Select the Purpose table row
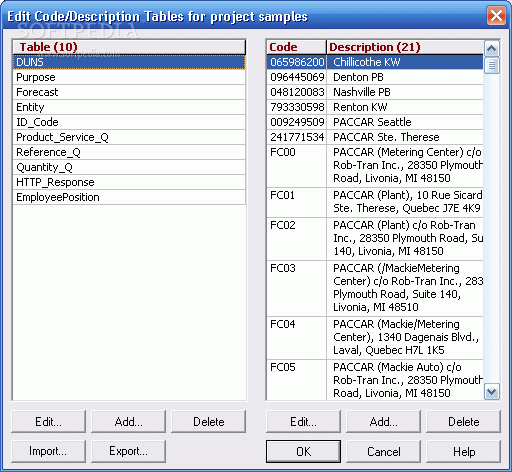The image size is (512, 472). pos(129,77)
